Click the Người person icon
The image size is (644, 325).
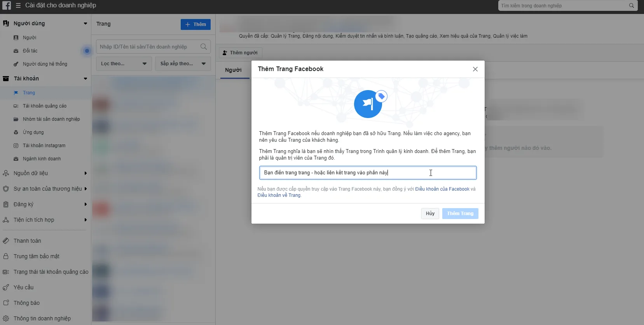16,38
